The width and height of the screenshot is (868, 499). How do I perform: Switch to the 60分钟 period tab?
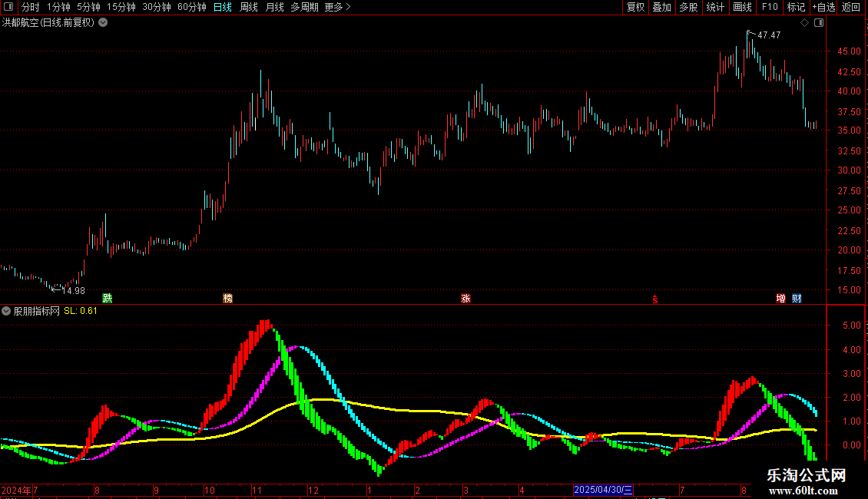(x=191, y=7)
